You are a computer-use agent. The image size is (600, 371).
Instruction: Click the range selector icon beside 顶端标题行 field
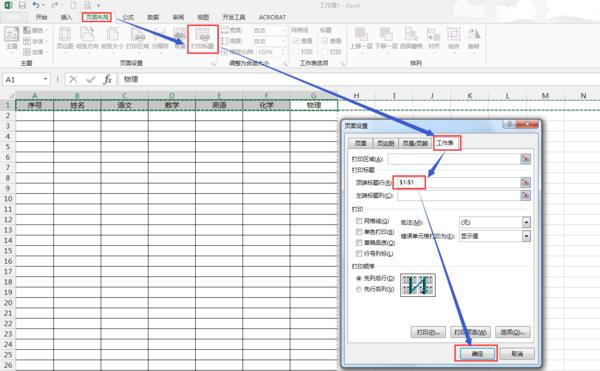pos(525,182)
